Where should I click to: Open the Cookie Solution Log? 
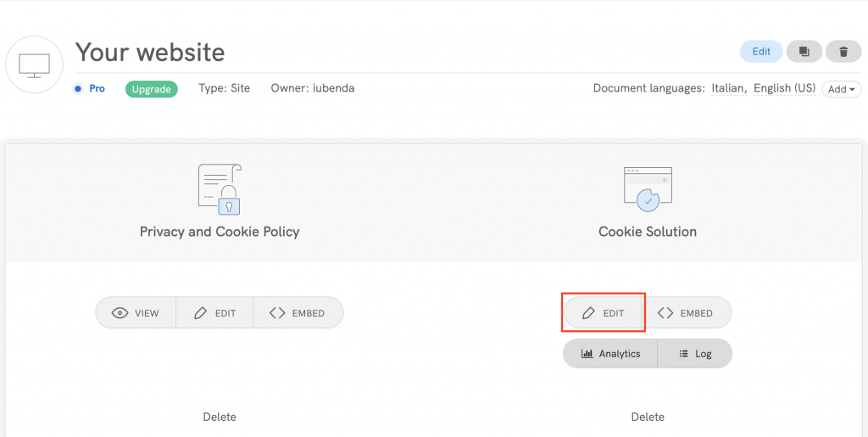click(x=695, y=354)
